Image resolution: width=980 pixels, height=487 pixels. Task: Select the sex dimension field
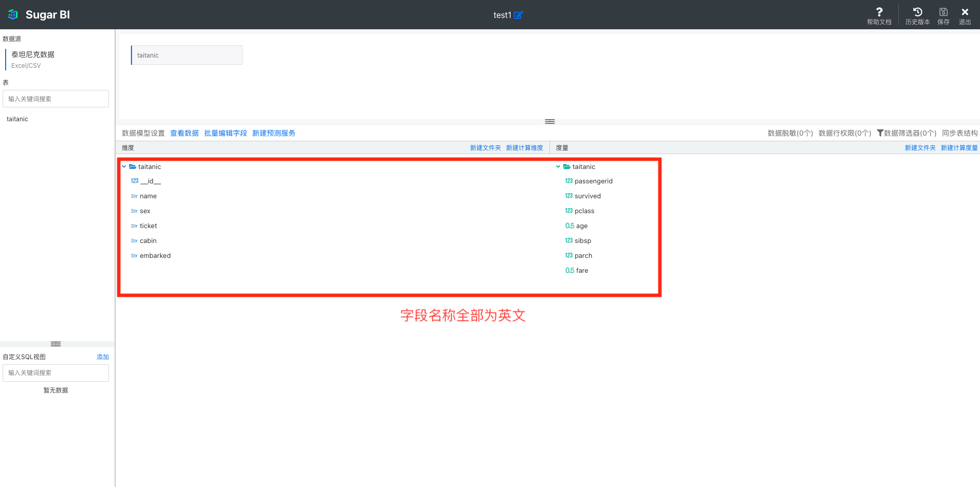point(145,211)
